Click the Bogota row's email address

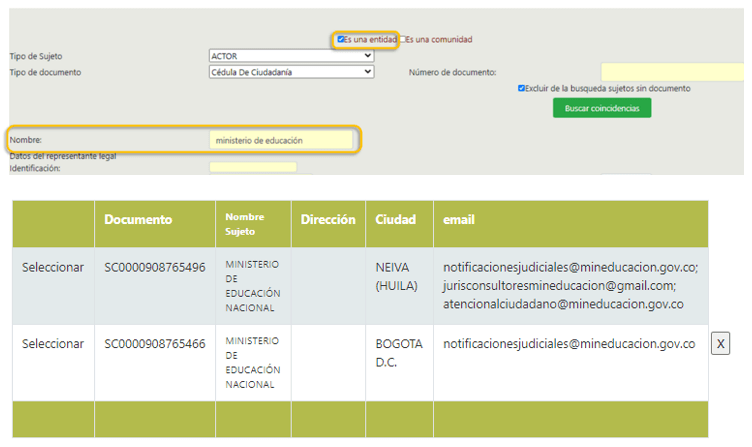click(569, 343)
